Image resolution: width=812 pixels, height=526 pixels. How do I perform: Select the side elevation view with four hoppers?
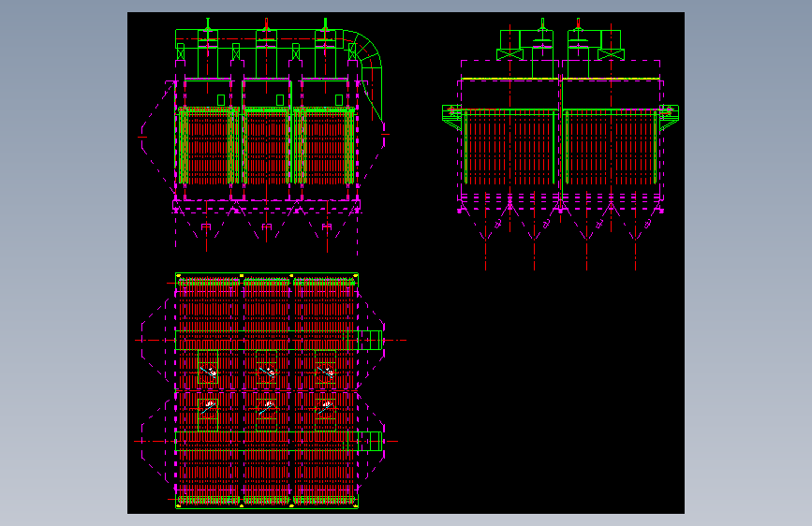pyautogui.click(x=560, y=144)
